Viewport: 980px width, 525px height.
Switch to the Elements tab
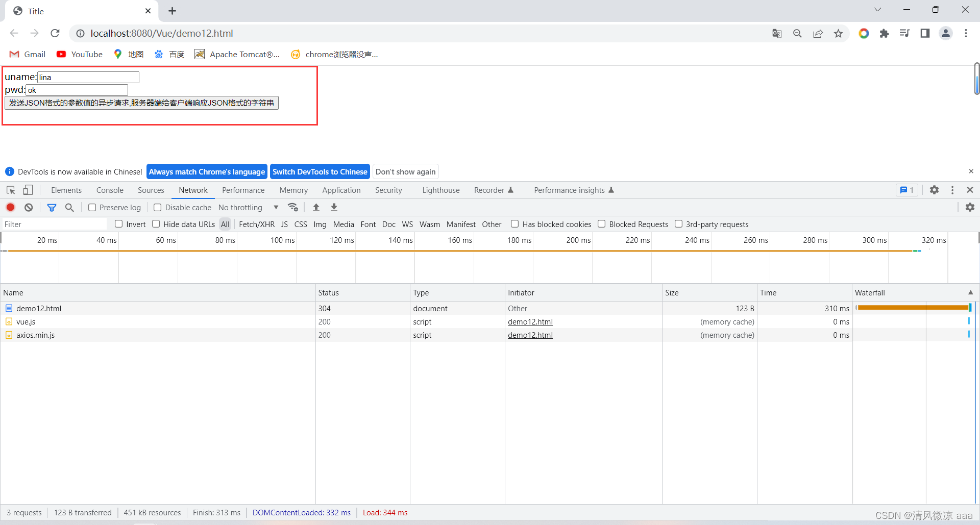click(x=66, y=190)
